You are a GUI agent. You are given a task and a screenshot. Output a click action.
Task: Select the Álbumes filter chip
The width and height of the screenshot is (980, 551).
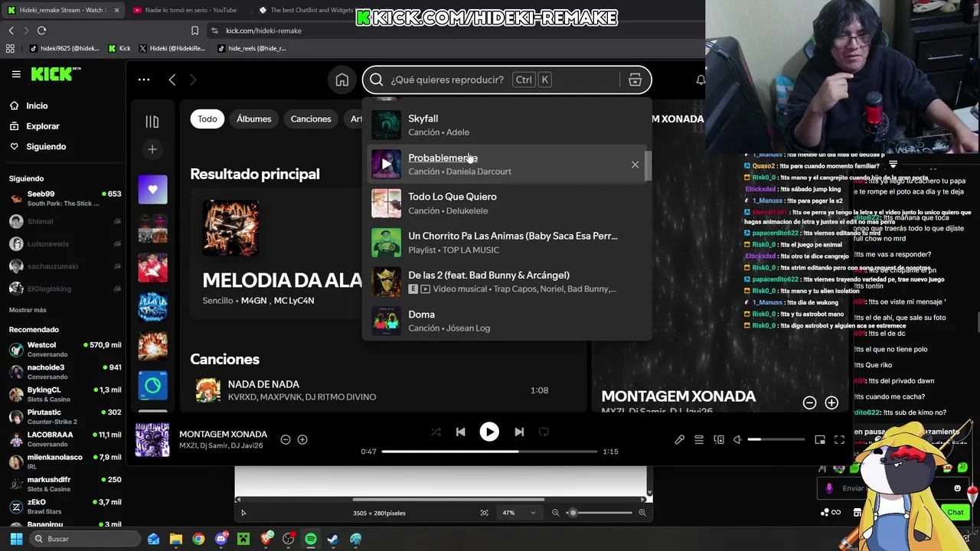[253, 119]
